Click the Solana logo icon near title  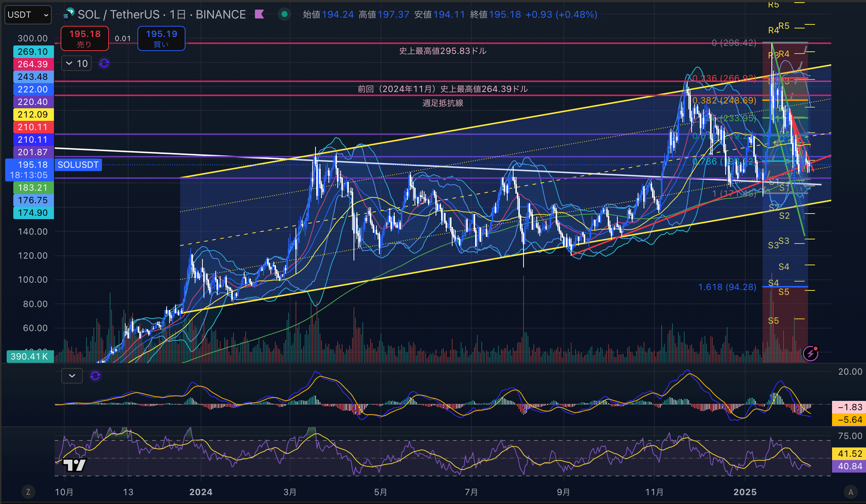69,14
